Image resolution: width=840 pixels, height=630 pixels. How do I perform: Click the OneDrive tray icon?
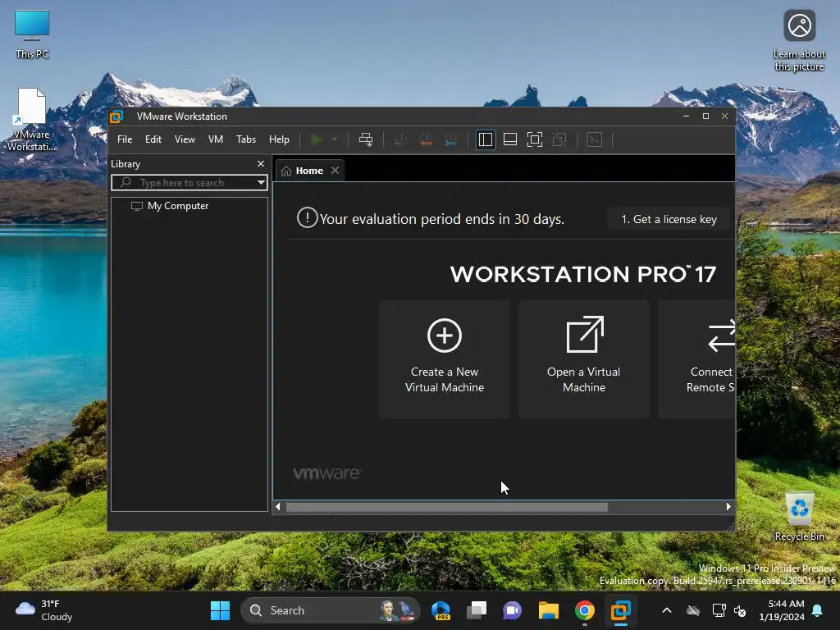[693, 610]
